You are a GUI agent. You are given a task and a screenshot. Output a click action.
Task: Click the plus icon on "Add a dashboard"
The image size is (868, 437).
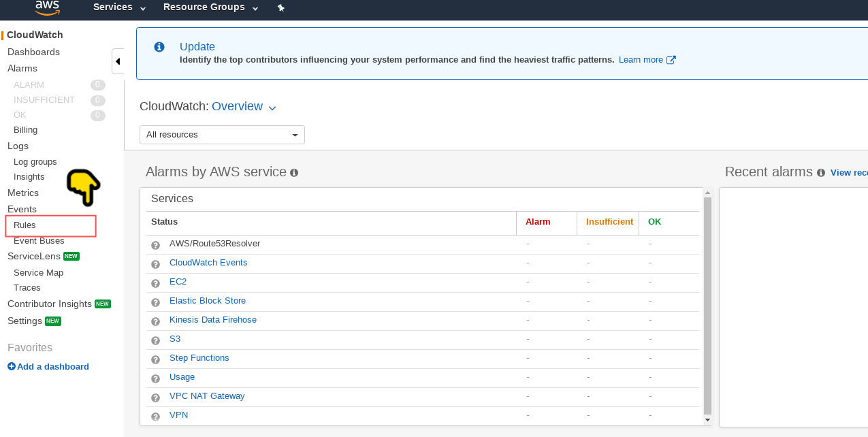pos(11,366)
